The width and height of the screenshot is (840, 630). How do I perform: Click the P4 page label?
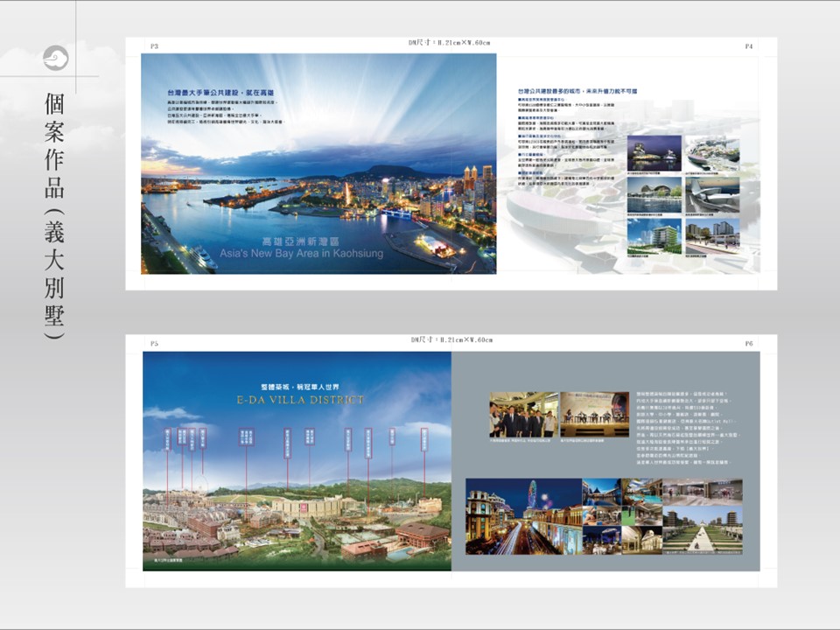[x=749, y=46]
